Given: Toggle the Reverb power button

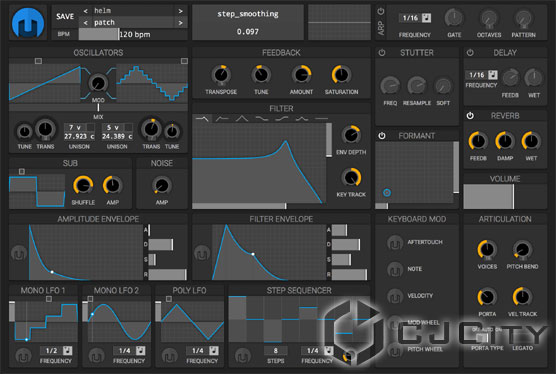Looking at the screenshot, I should [x=470, y=116].
